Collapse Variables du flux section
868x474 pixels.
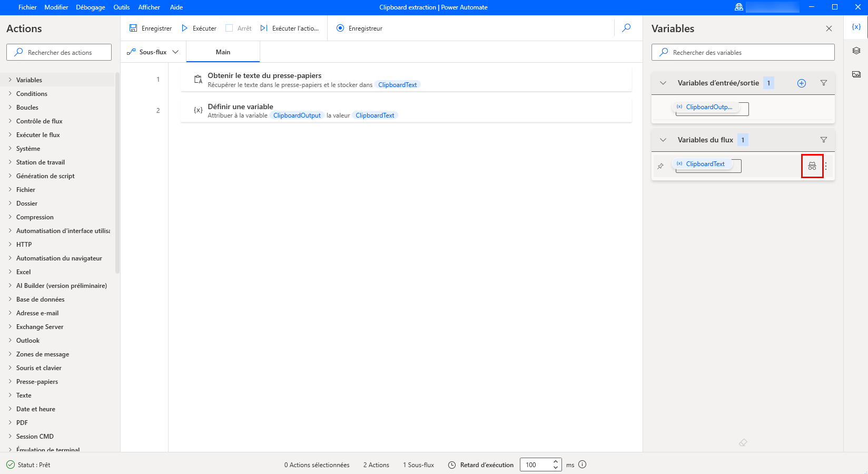pyautogui.click(x=663, y=140)
